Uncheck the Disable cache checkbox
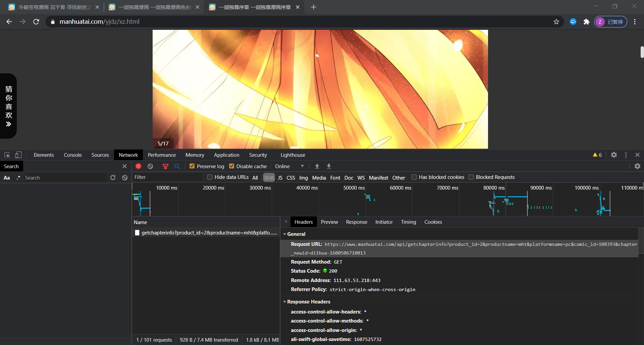 click(231, 166)
